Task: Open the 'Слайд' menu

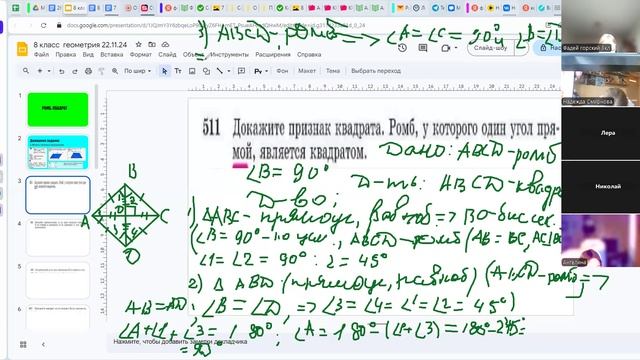Action: point(167,54)
